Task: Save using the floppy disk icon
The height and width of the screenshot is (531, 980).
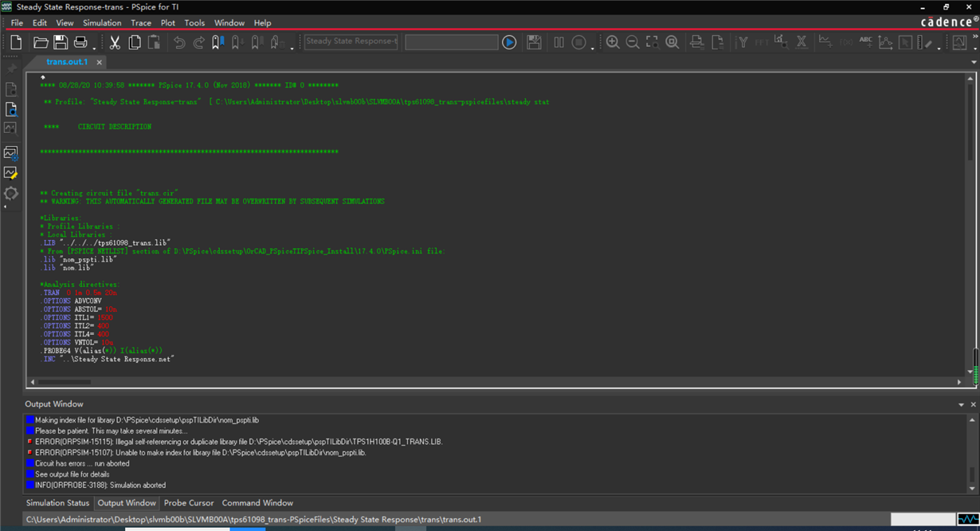Action: (x=61, y=42)
